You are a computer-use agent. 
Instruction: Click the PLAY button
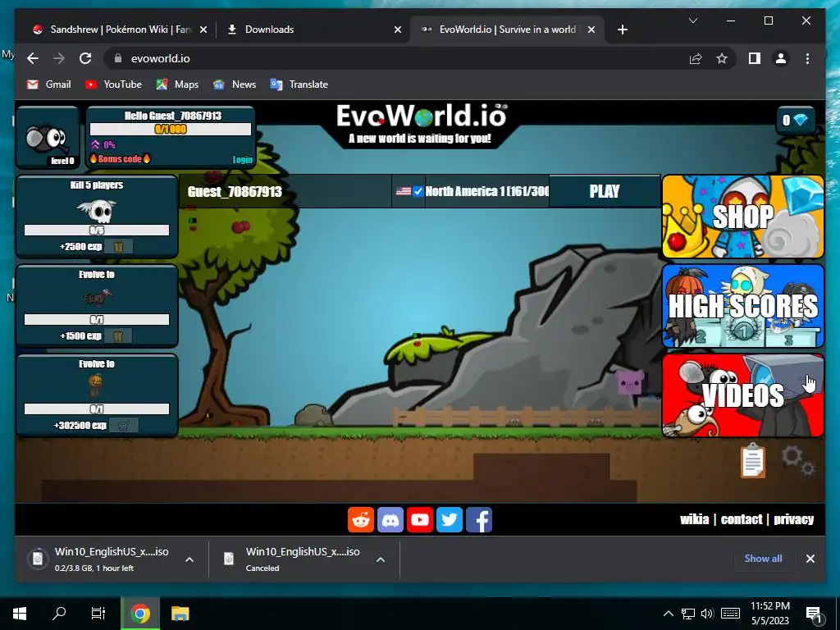605,191
